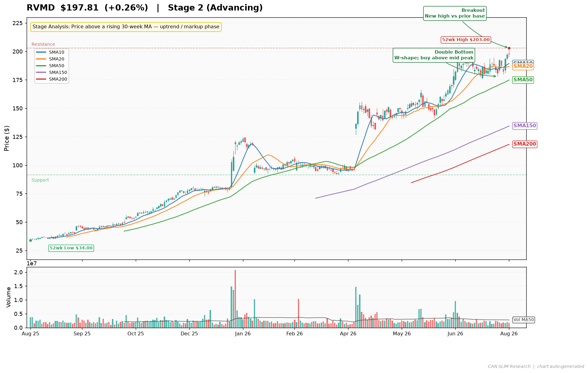This screenshot has width=588, height=373.
Task: Click the Aug 25 date label
Action: pyautogui.click(x=30, y=334)
